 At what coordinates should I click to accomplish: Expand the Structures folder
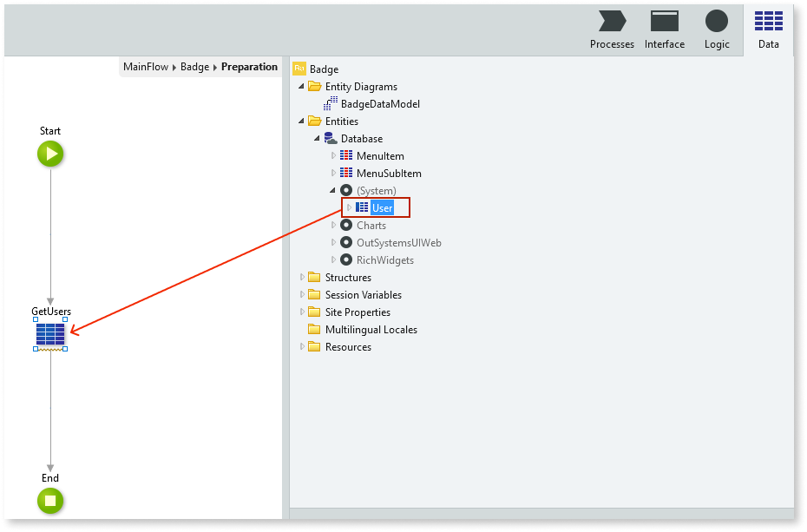point(302,278)
